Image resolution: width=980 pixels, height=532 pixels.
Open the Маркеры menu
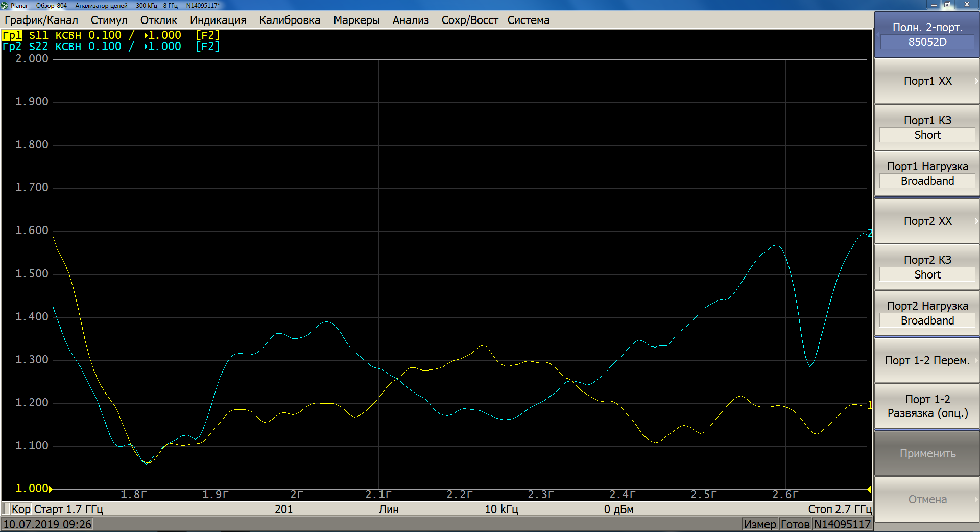356,20
